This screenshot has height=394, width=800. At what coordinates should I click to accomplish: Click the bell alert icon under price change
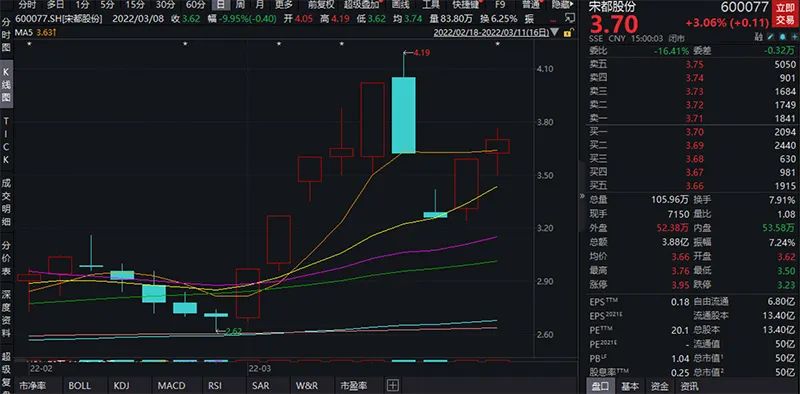tap(783, 37)
